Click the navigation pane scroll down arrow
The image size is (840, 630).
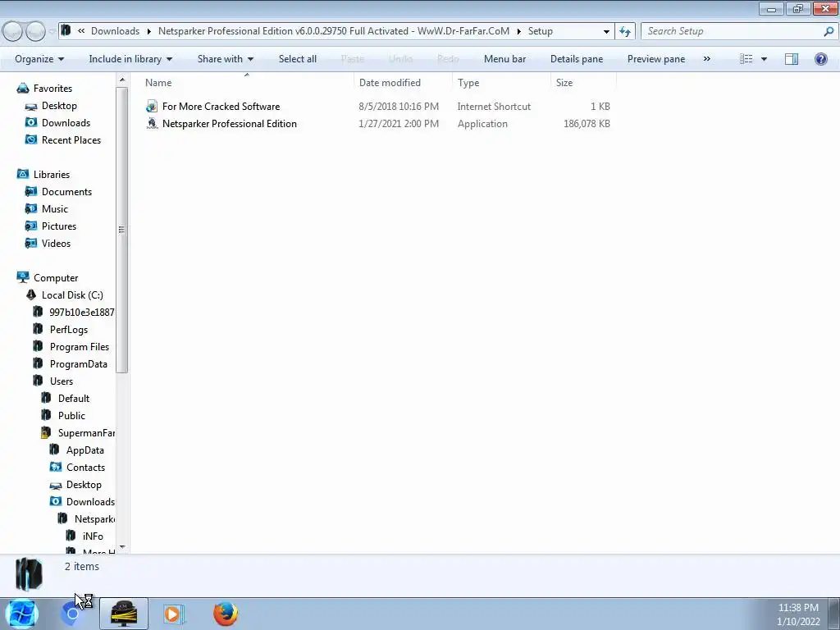coord(122,547)
